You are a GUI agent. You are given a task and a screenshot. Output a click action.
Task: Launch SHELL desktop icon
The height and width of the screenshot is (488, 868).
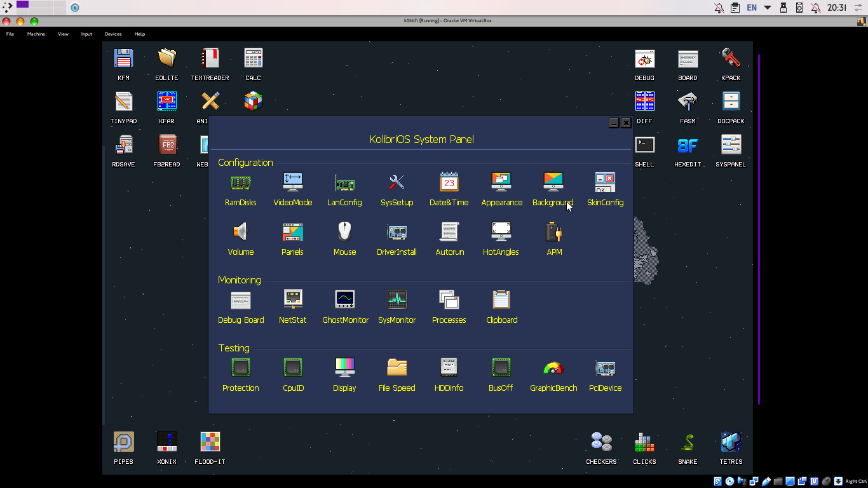click(x=644, y=145)
